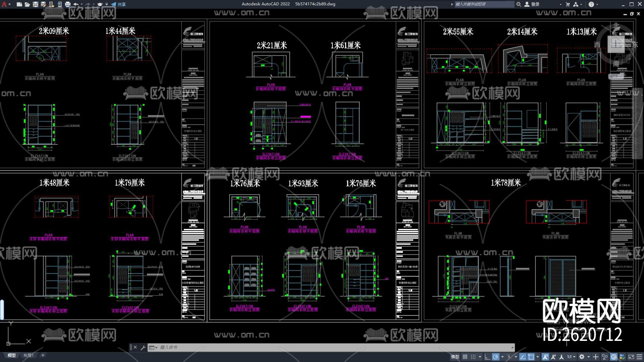Toggle Ortho mode in the status bar

coord(487,357)
